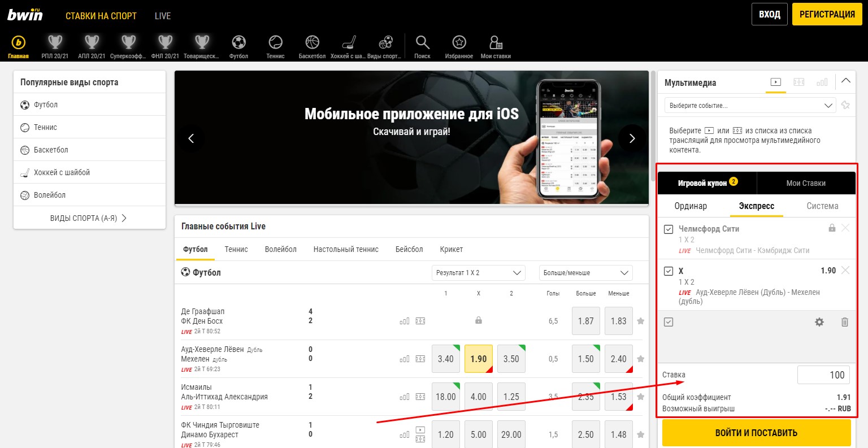This screenshot has height=448, width=868.
Task: Open the Больше/меньше dropdown
Action: [x=586, y=273]
